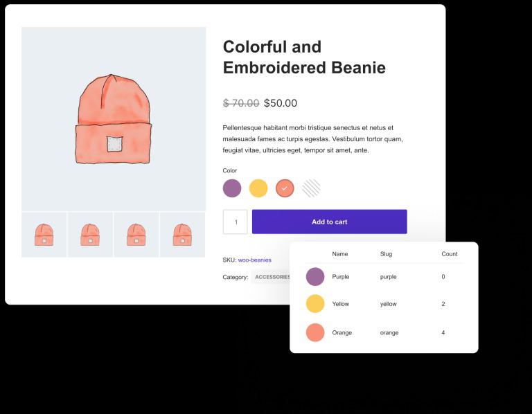Click the Add to cart button
This screenshot has width=532, height=414.
pyautogui.click(x=330, y=222)
